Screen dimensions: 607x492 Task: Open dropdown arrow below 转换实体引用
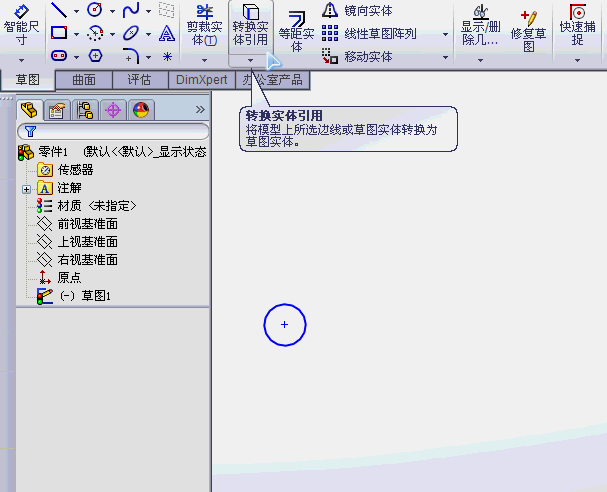pos(250,60)
